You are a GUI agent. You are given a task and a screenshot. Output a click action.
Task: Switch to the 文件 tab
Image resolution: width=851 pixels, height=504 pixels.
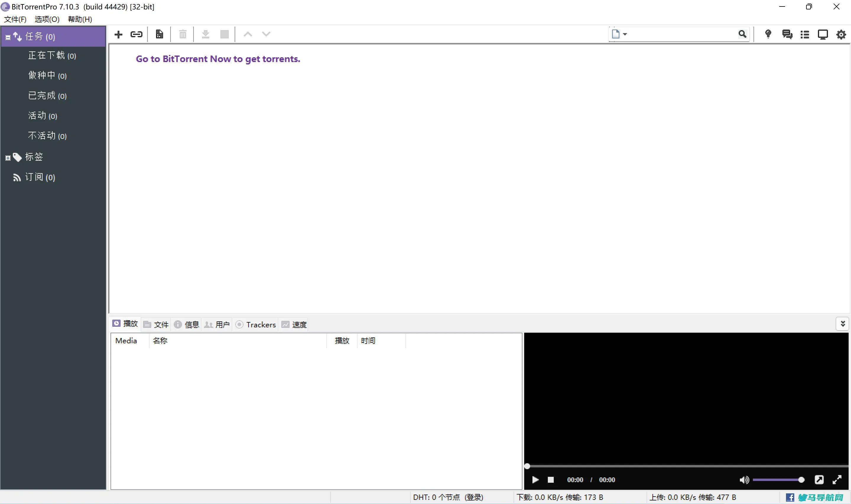pyautogui.click(x=156, y=325)
